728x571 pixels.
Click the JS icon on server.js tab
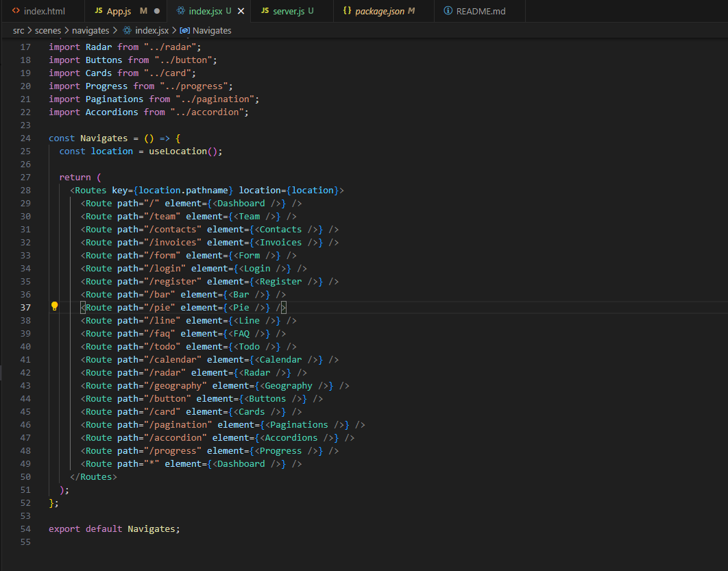[265, 11]
